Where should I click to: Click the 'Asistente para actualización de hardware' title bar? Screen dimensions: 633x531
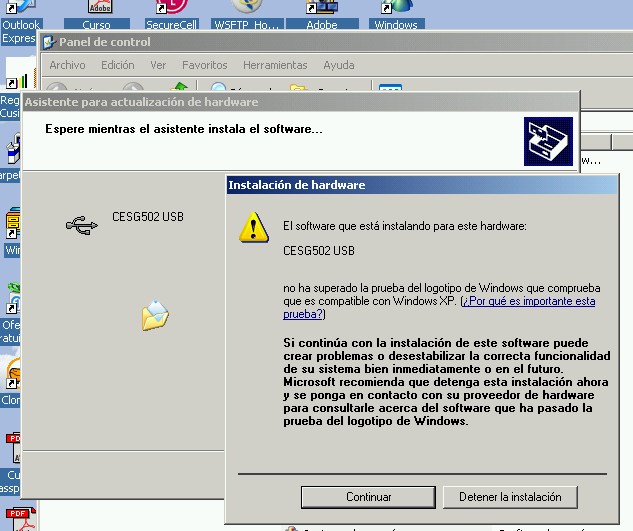click(301, 102)
